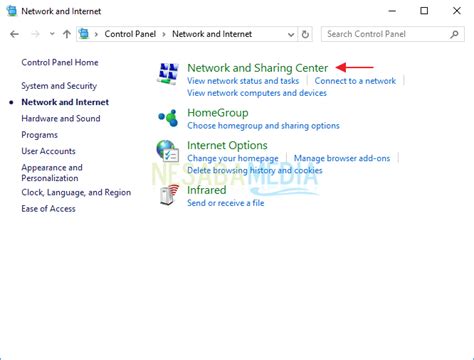Open Choose homegroup and sharing options
The width and height of the screenshot is (474, 360).
tap(263, 126)
